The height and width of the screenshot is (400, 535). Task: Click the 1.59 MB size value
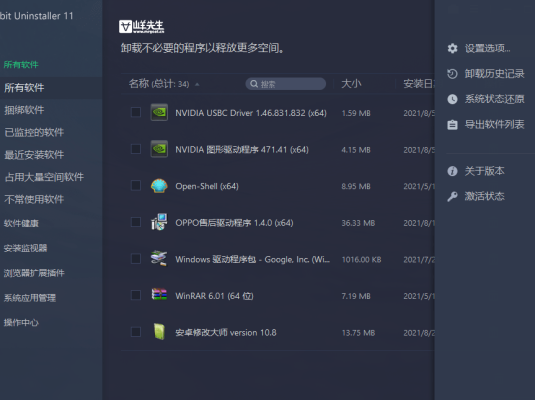(x=356, y=113)
